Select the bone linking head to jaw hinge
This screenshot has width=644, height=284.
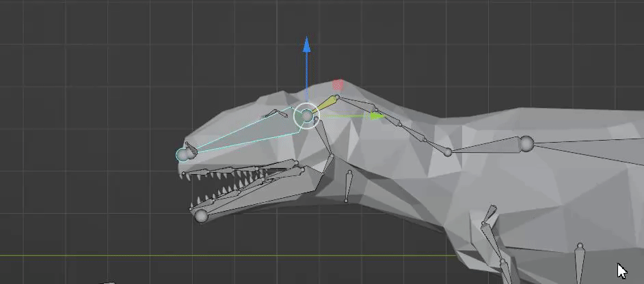click(x=323, y=137)
